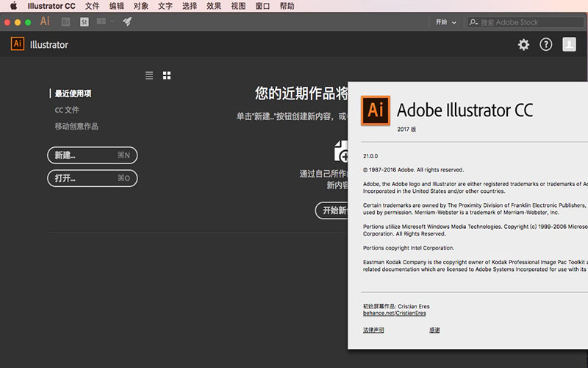
Task: Click the 2017 版 version label
Action: [406, 130]
